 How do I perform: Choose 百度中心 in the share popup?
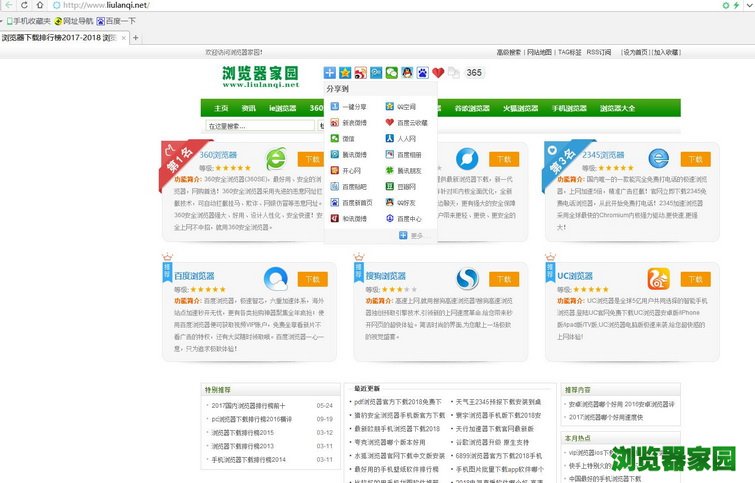pos(404,219)
